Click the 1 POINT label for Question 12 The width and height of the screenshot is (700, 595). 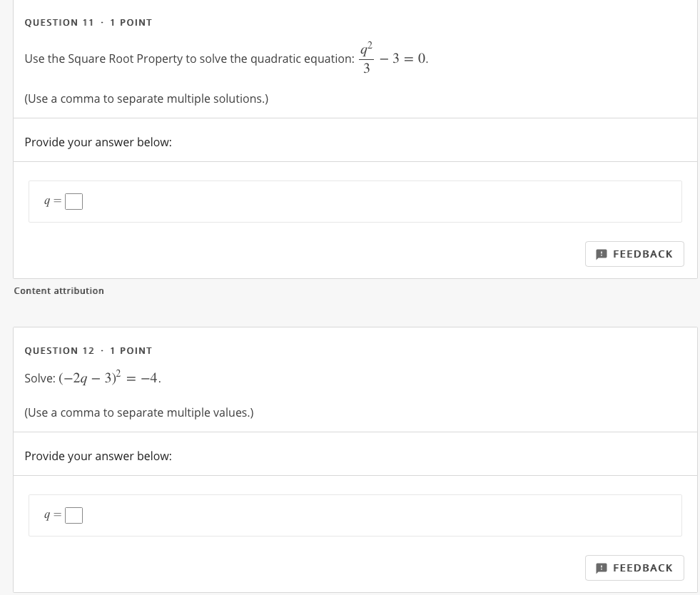coord(131,350)
